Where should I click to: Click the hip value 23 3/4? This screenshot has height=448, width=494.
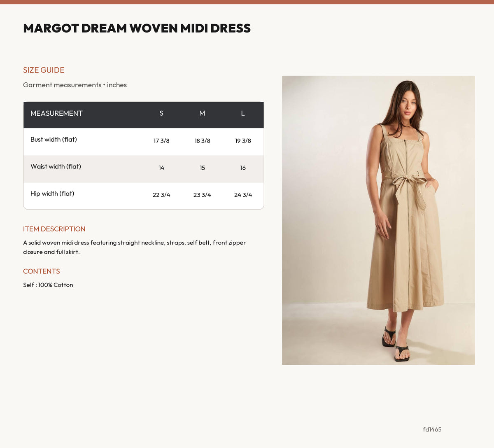pos(202,195)
